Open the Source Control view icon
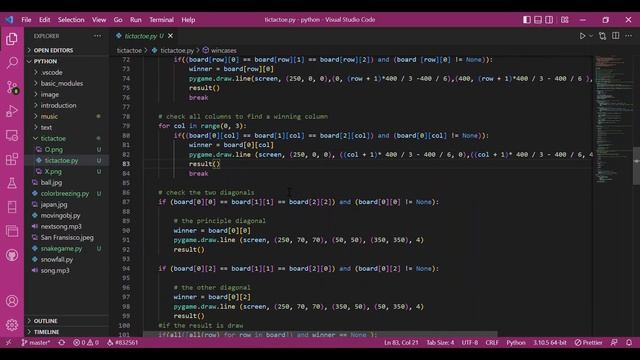 (x=12, y=87)
